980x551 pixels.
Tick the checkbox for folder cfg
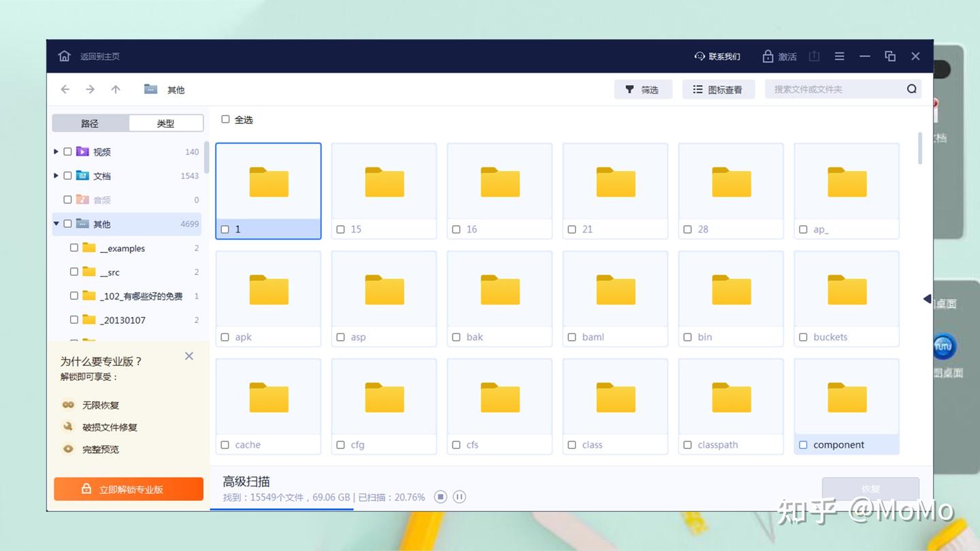coord(340,445)
